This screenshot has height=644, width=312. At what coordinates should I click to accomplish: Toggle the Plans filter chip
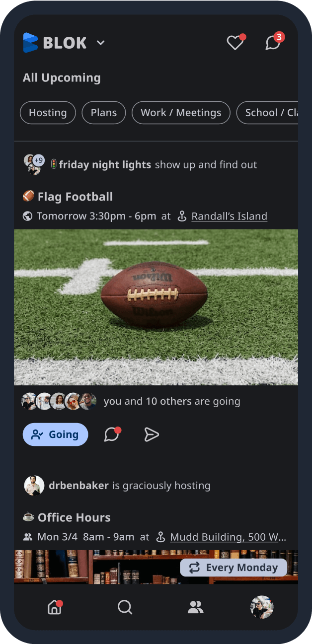[104, 113]
